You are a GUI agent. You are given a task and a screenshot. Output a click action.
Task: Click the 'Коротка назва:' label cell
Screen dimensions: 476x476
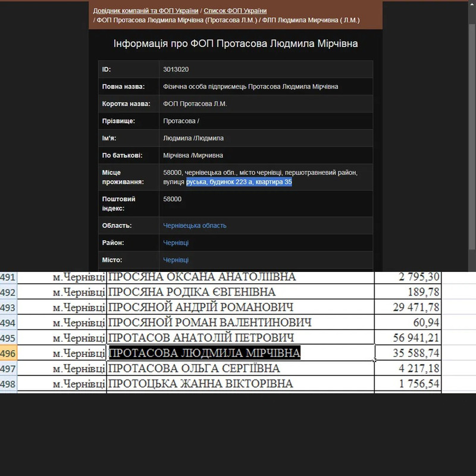pos(129,104)
